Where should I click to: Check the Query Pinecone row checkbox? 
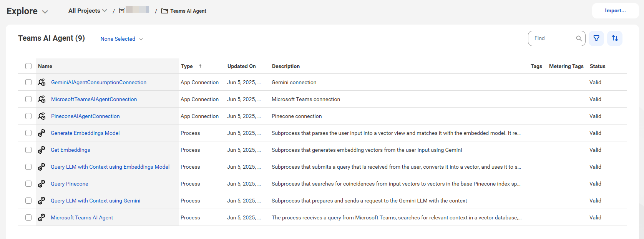point(28,184)
